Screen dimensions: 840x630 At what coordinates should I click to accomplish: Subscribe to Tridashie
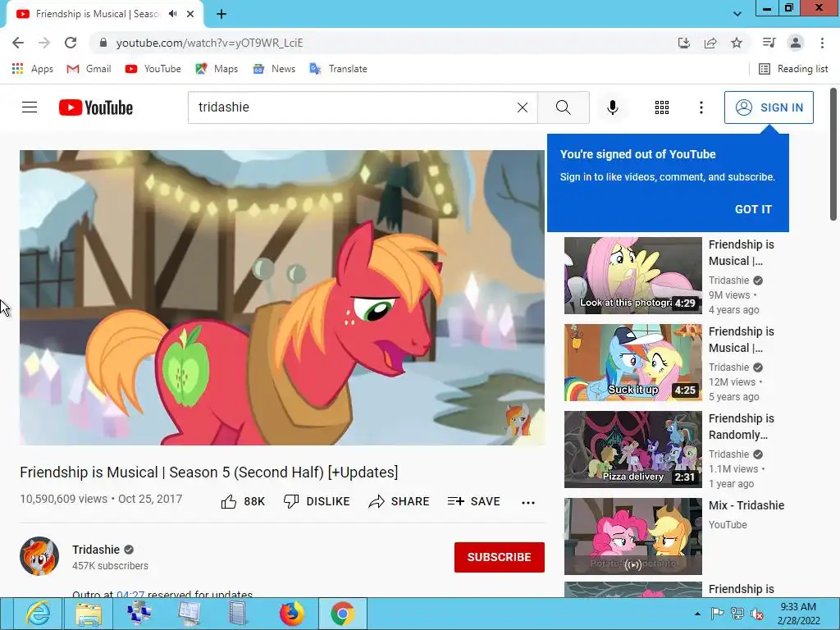coord(500,557)
